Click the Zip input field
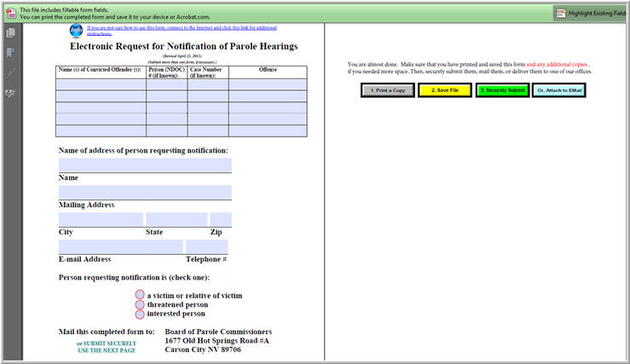Image resolution: width=630 pixels, height=364 pixels. [221, 219]
